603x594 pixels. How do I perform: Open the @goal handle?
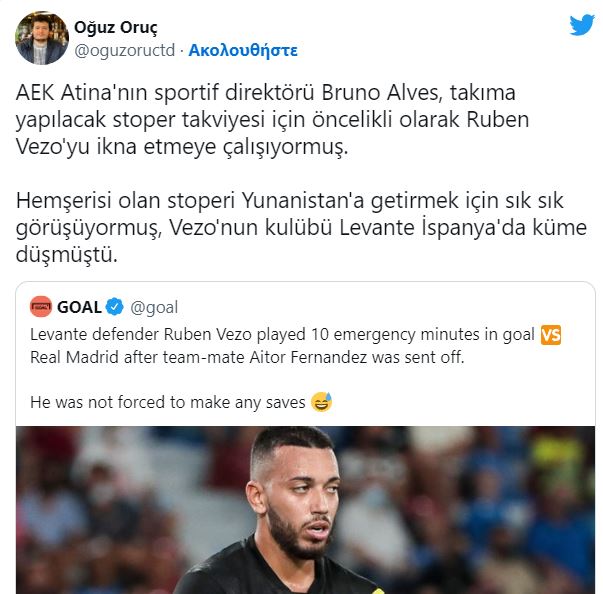pos(154,308)
